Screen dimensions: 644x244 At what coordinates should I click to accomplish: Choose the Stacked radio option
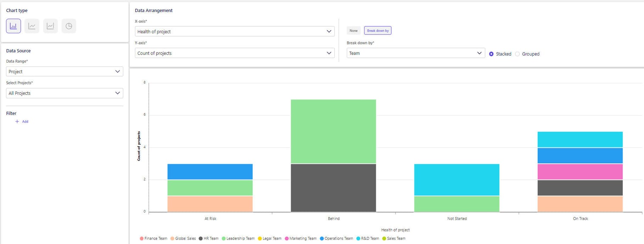tap(500, 54)
